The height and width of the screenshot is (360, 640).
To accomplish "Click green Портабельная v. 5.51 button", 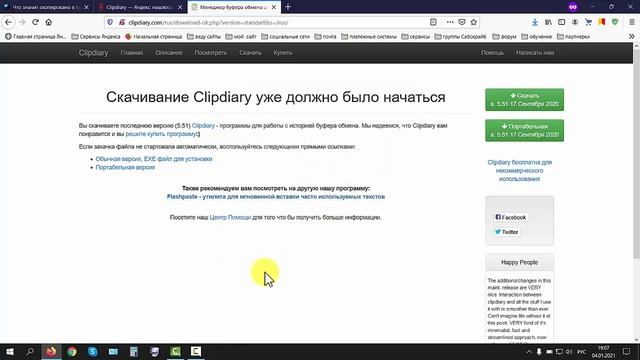I will pos(524,131).
